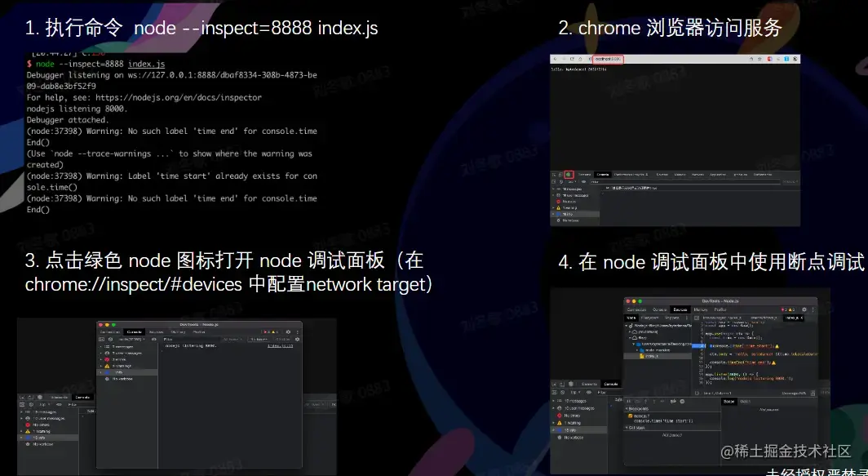Switch to Scope tab in step 4 debugger

(729, 402)
